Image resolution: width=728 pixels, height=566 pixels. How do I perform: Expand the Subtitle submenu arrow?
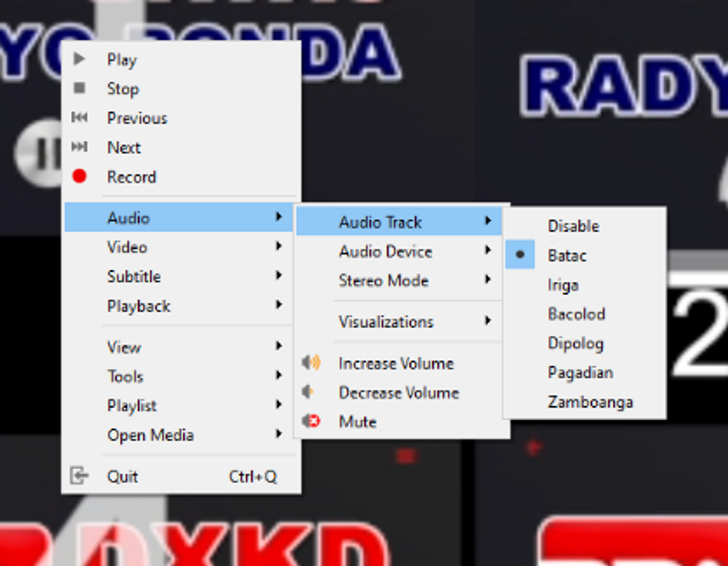point(279,276)
